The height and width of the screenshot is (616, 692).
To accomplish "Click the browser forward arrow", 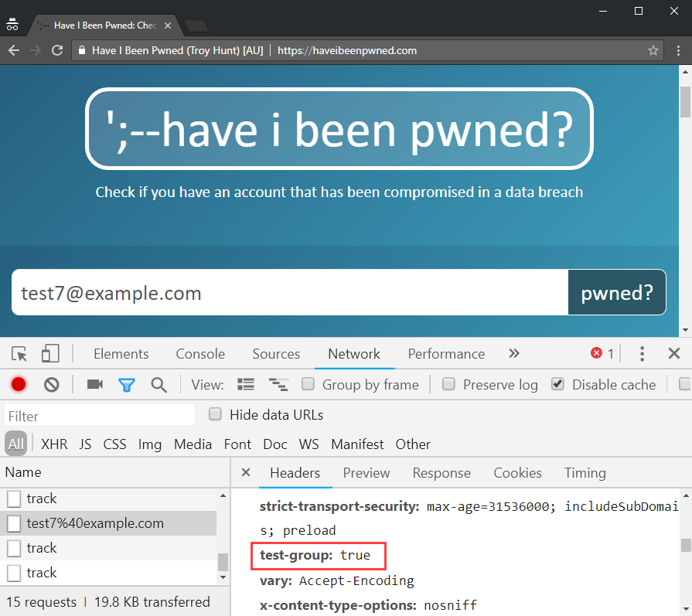I will pyautogui.click(x=36, y=50).
